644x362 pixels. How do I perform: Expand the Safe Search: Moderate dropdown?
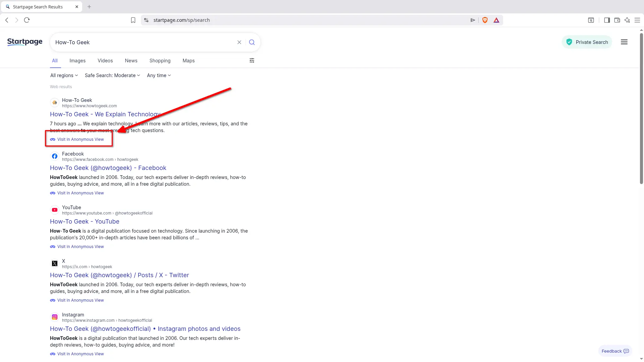tap(112, 75)
